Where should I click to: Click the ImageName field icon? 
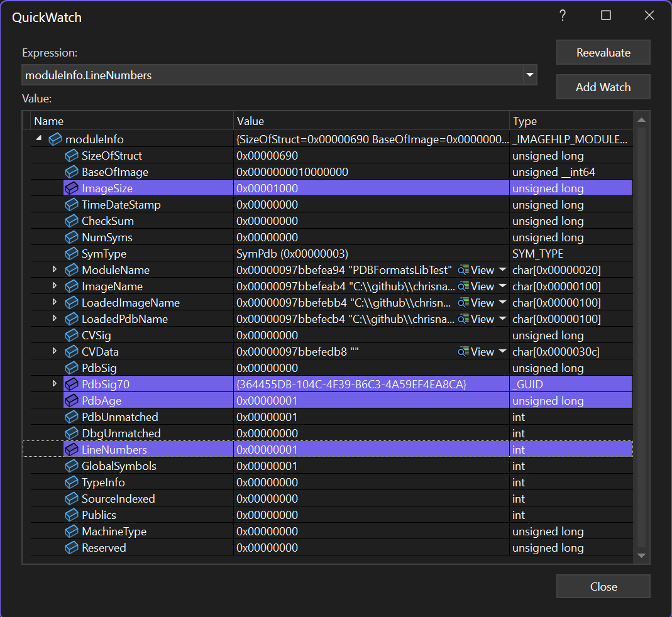[x=72, y=287]
